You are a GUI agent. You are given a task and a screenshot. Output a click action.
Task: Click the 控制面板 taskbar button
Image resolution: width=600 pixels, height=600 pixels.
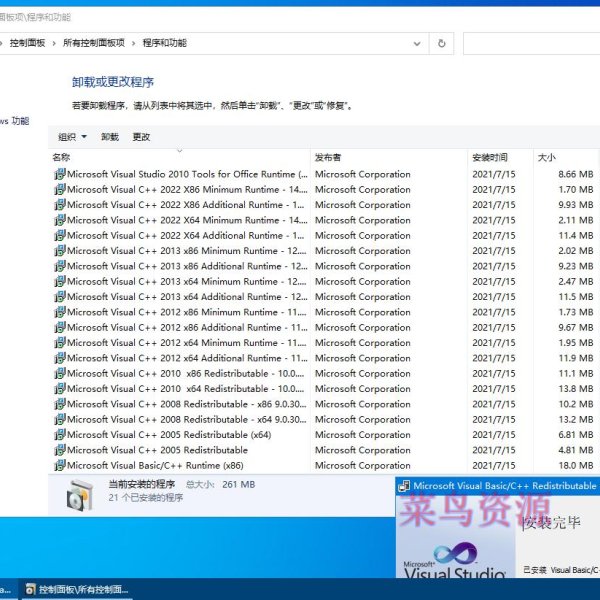77,589
